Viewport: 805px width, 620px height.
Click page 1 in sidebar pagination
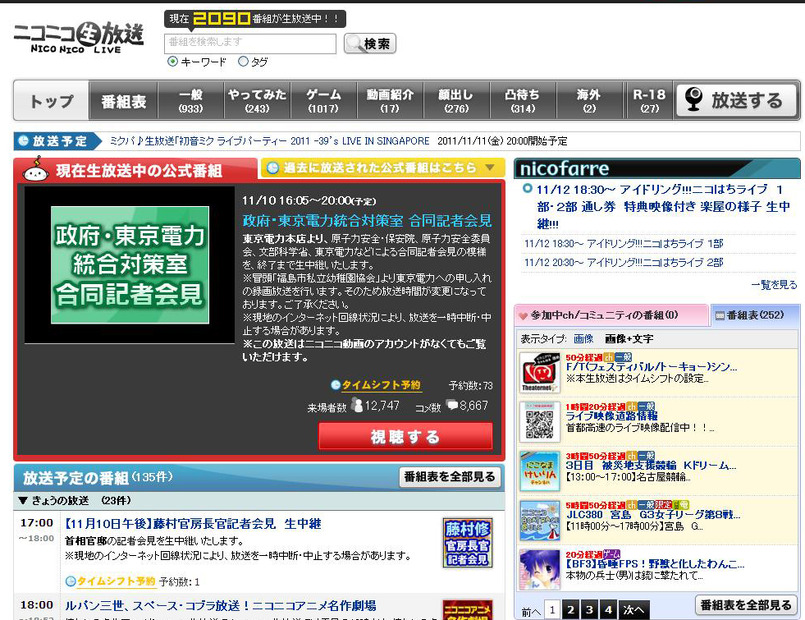pos(552,610)
